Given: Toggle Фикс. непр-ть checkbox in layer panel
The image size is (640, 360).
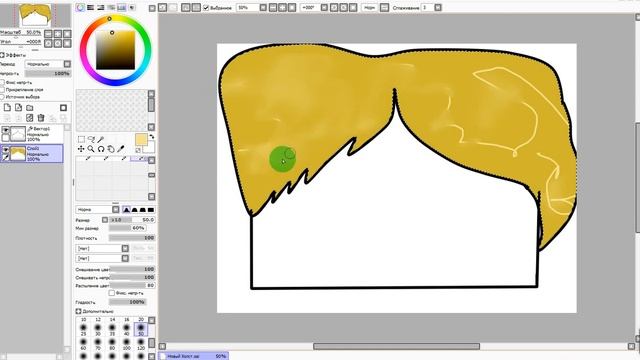Looking at the screenshot, I should tap(2, 82).
